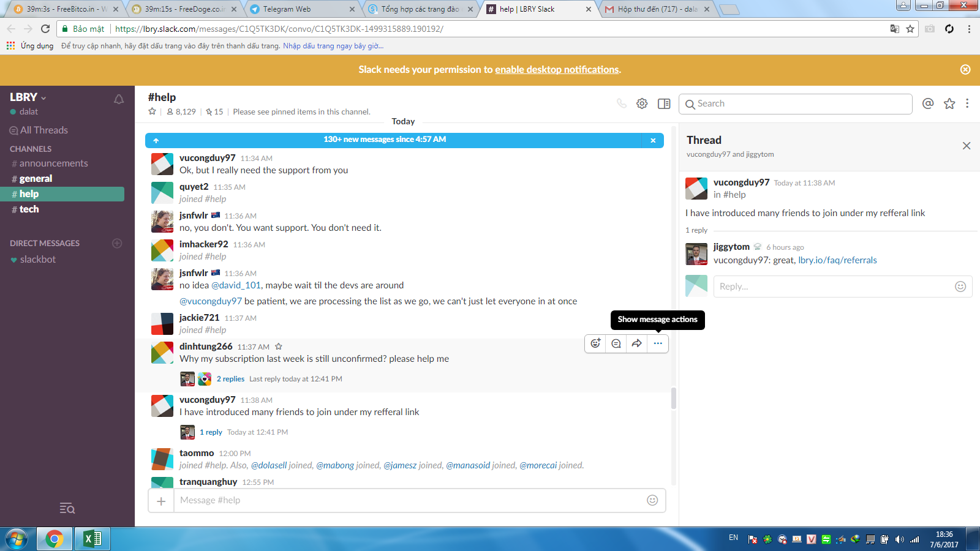Open @david_101 mention profile

[236, 285]
